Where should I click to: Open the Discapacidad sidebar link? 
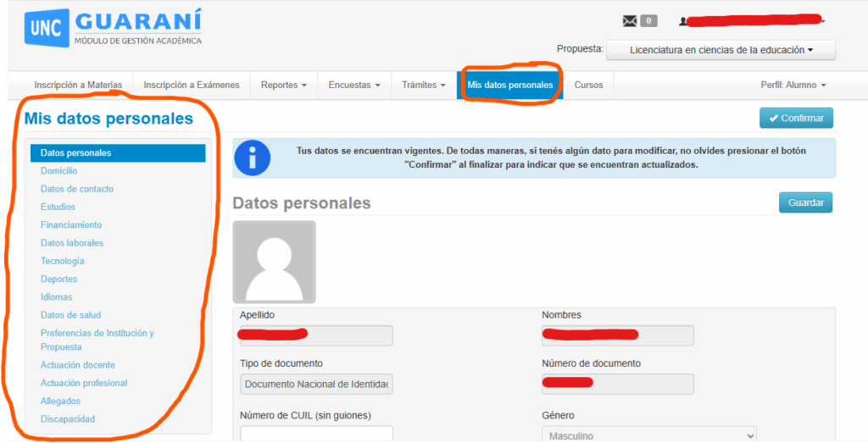(x=68, y=419)
